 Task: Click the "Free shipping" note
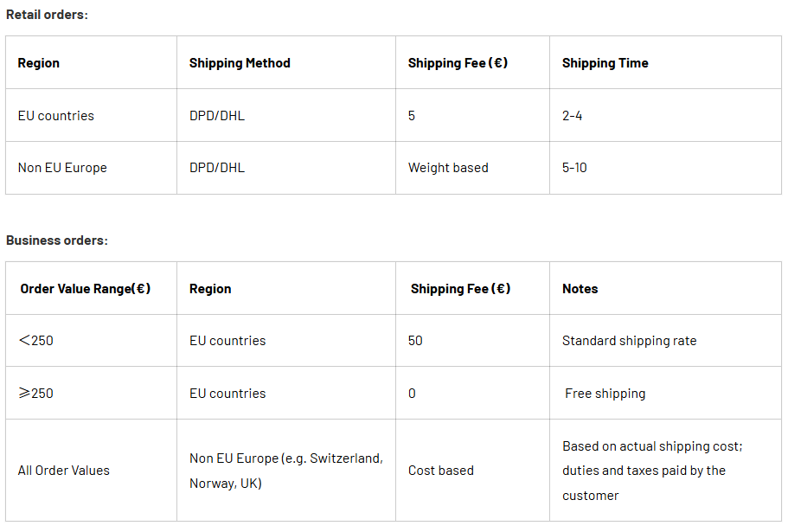(605, 394)
